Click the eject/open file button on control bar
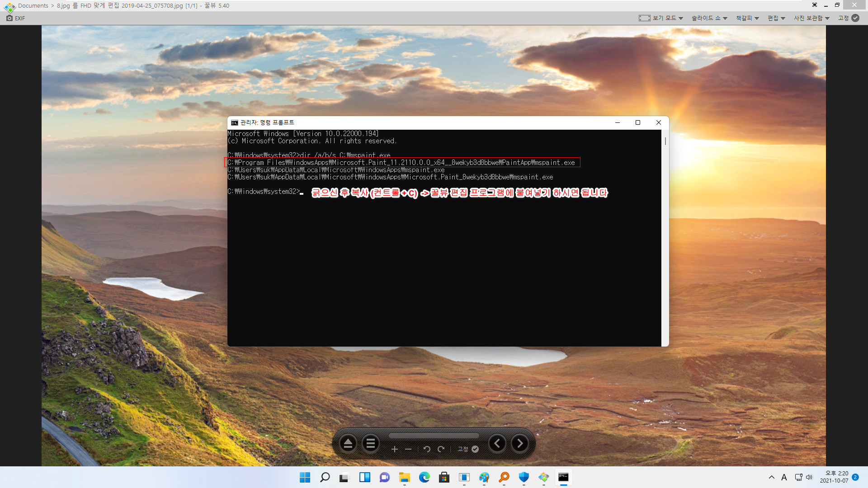Screen dimensions: 868x488 point(348,443)
